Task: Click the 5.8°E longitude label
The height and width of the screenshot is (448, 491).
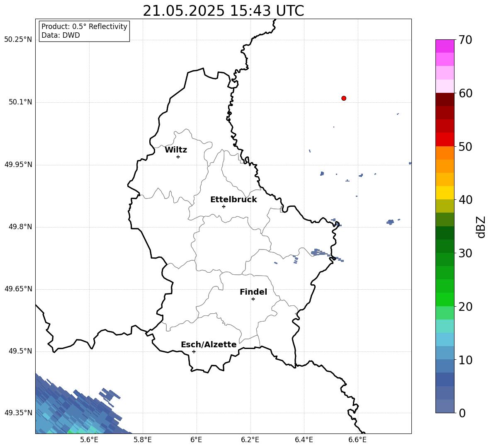Action: pos(143,440)
